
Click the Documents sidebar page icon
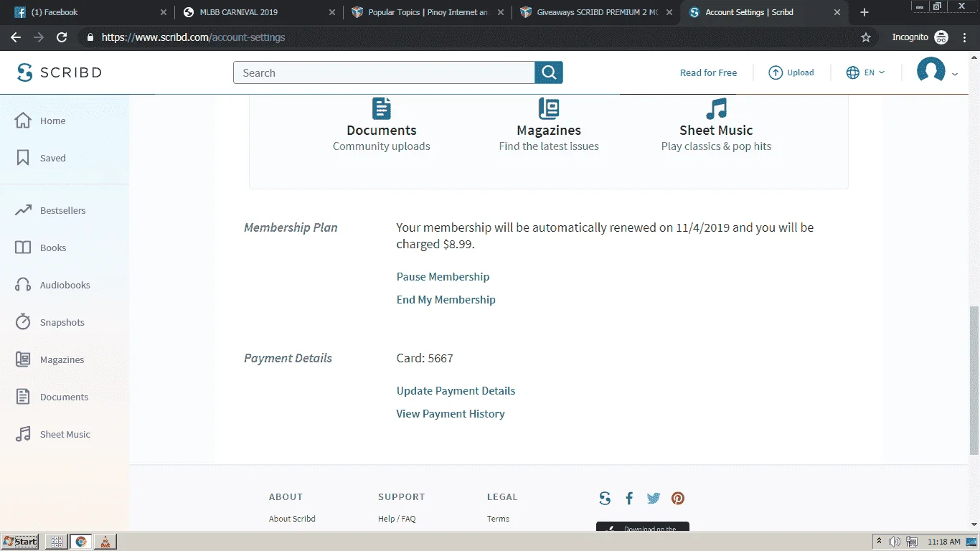tap(23, 397)
